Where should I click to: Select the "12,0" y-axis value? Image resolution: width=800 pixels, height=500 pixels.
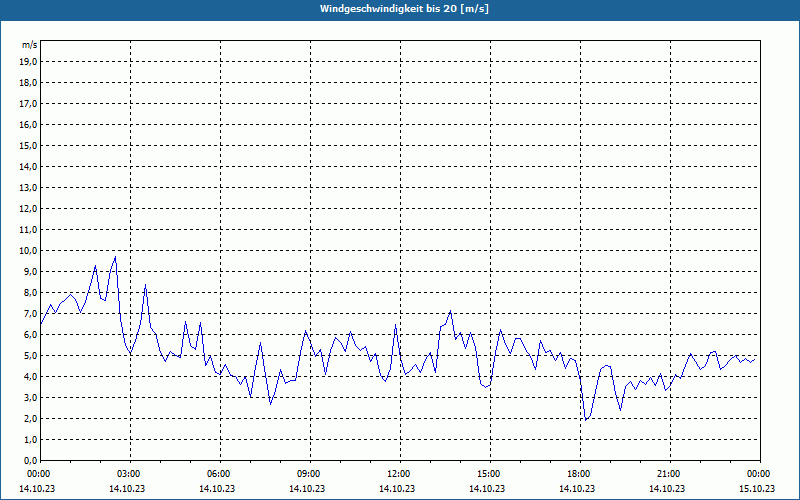28,209
